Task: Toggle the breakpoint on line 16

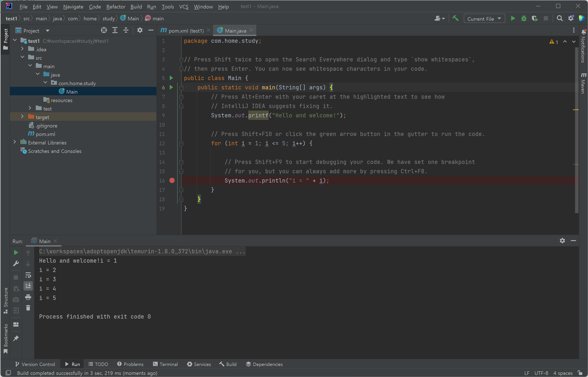Action: (x=172, y=181)
